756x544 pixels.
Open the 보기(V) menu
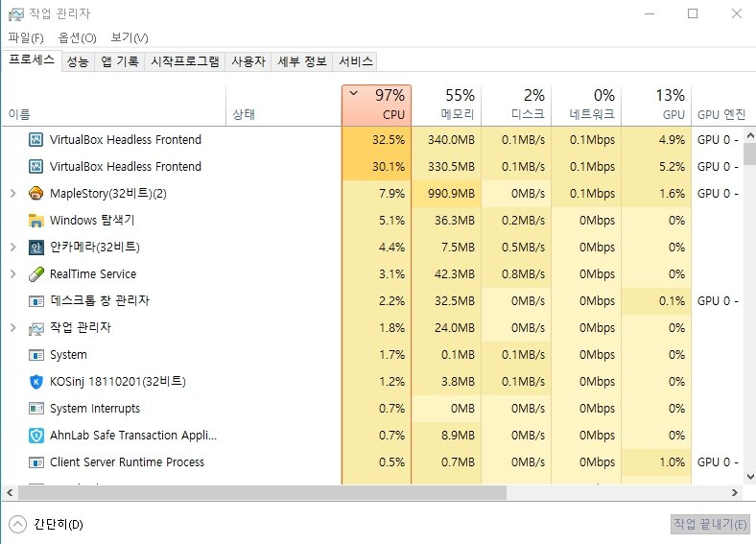click(x=130, y=37)
